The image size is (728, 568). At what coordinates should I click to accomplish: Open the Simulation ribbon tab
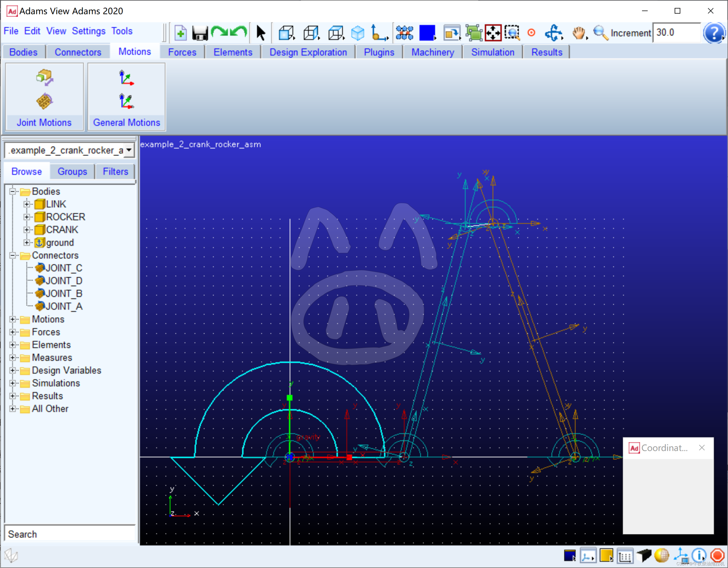click(x=492, y=52)
